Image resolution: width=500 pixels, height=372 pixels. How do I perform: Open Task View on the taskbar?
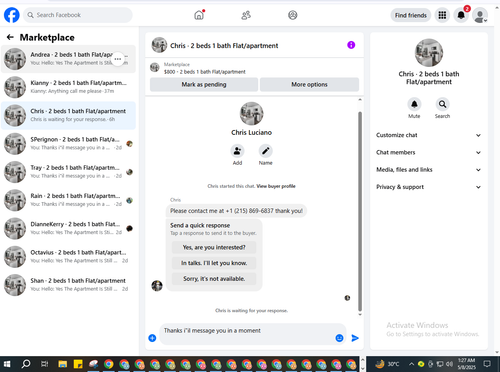(x=44, y=364)
